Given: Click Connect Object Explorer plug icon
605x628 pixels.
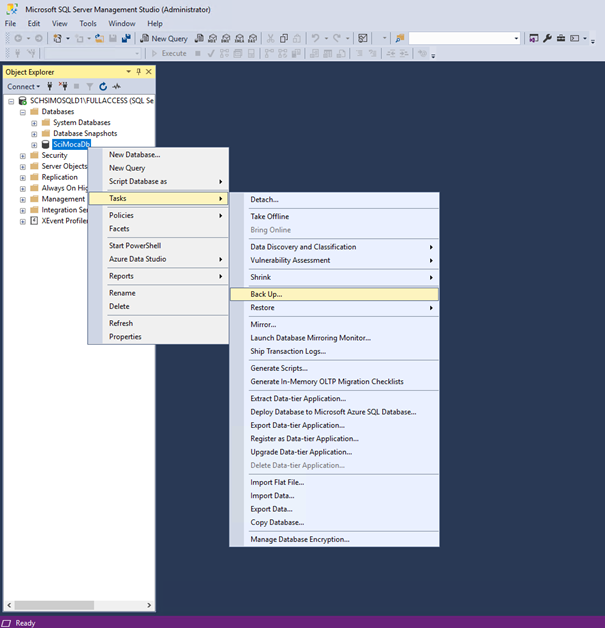Looking at the screenshot, I should [x=50, y=86].
